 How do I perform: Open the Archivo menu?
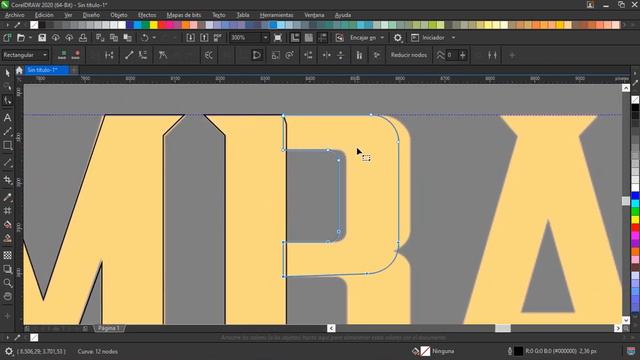(x=14, y=15)
